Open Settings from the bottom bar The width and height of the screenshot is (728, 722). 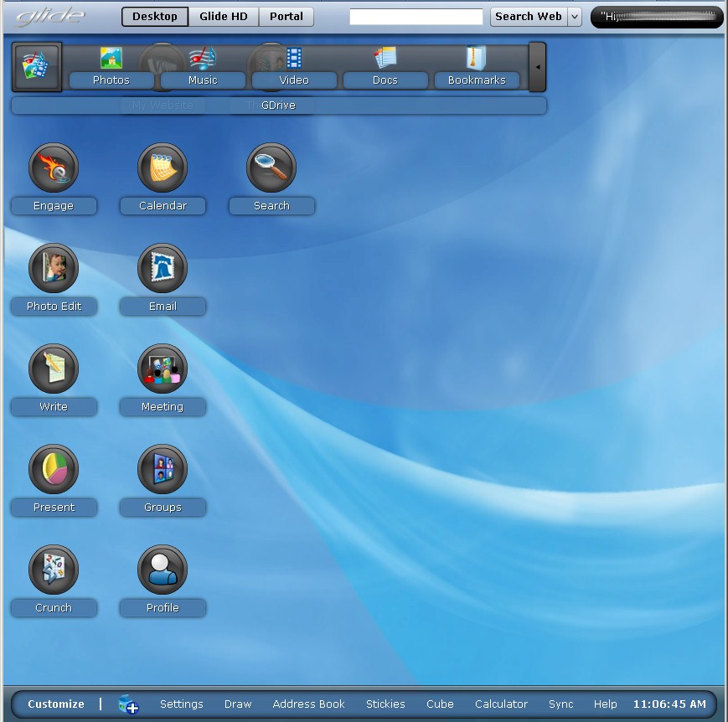tap(182, 704)
